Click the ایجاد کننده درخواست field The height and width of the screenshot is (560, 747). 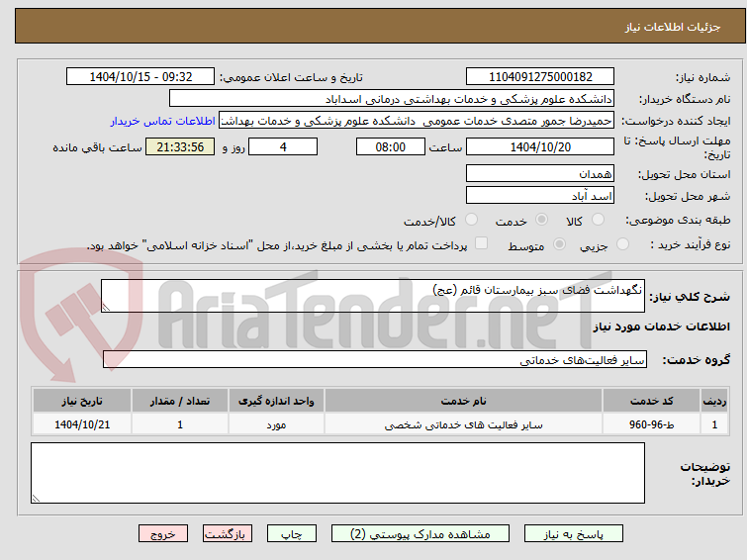(x=417, y=121)
